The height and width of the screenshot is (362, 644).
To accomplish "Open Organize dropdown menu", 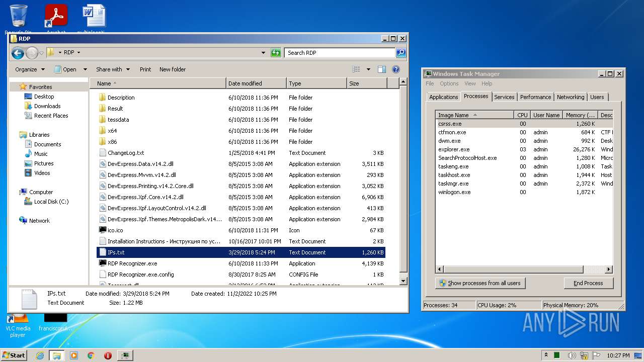I will point(30,69).
